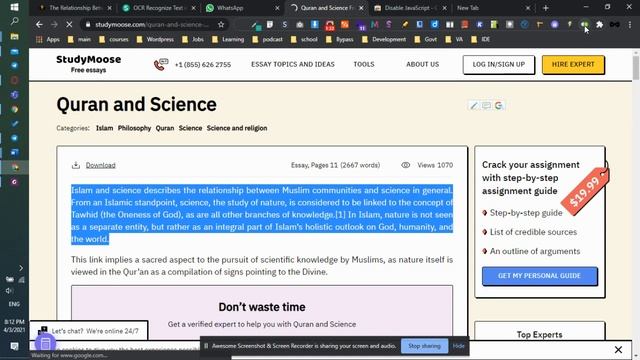This screenshot has width=640, height=360.
Task: Click GET MY PERSONAL GUIDE button
Action: pyautogui.click(x=539, y=276)
